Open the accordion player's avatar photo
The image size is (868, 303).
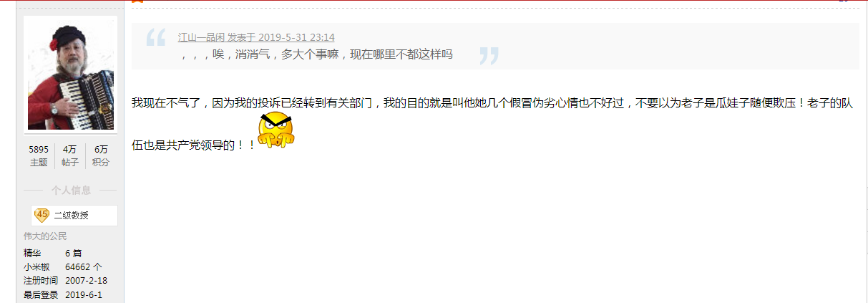click(x=70, y=74)
